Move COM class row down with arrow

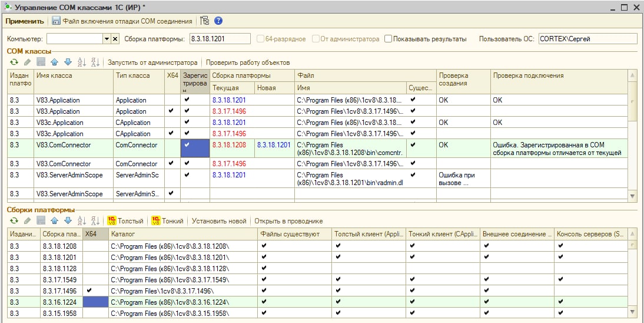[x=68, y=62]
